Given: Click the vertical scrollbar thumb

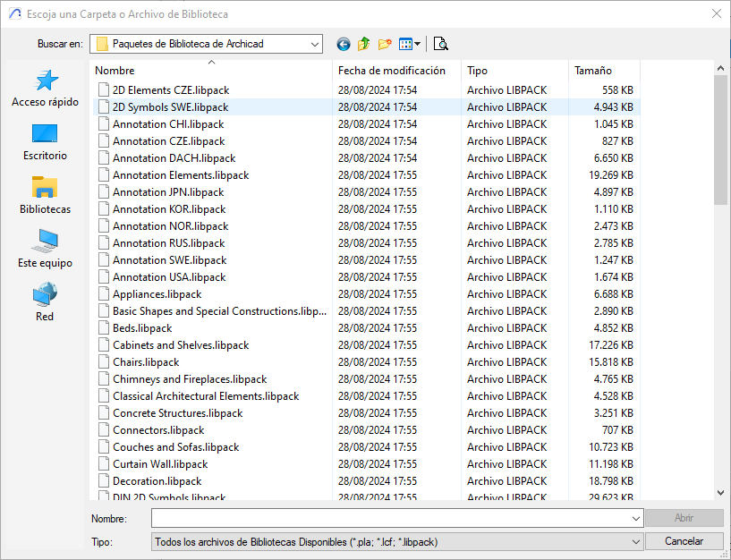Looking at the screenshot, I should (x=721, y=140).
